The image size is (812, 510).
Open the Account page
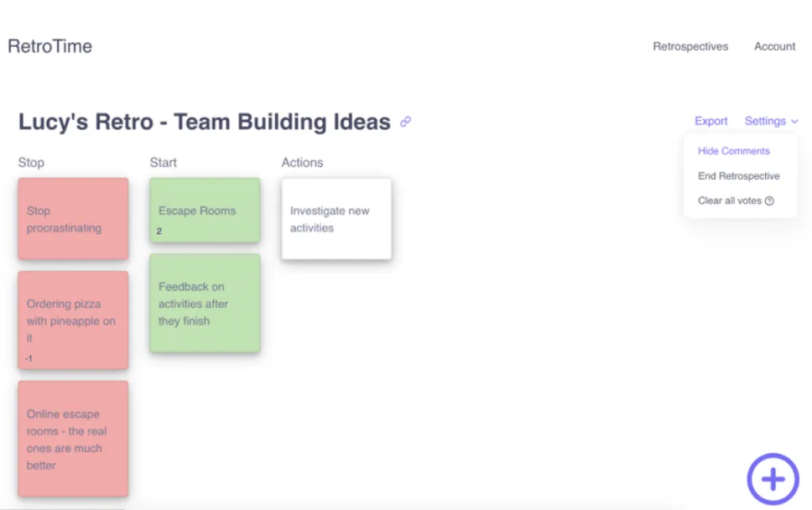click(x=774, y=47)
